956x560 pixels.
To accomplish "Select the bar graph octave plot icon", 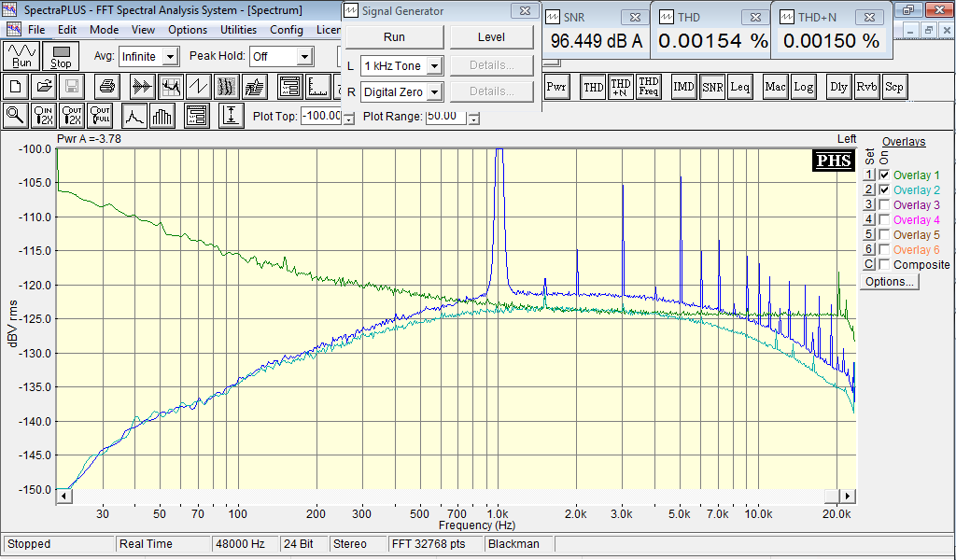I will [162, 115].
